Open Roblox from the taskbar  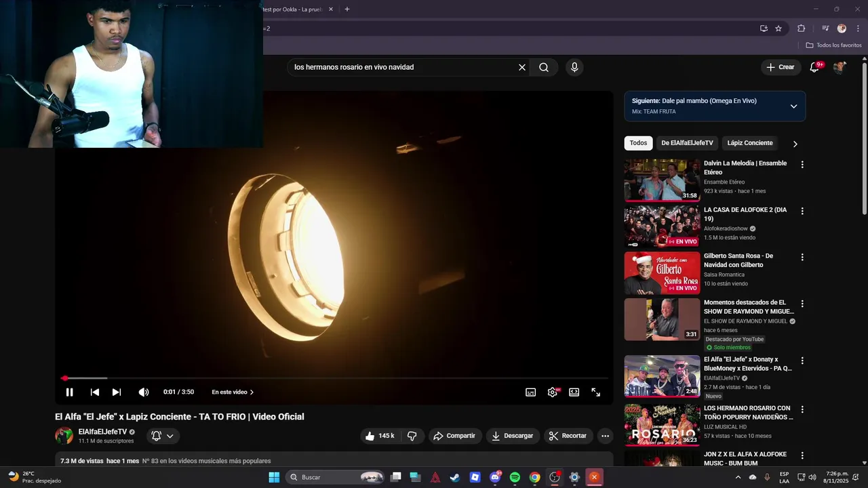(475, 477)
